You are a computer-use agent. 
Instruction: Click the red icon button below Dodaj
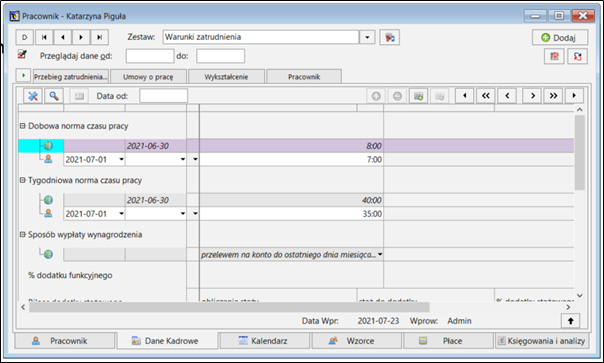pyautogui.click(x=554, y=56)
